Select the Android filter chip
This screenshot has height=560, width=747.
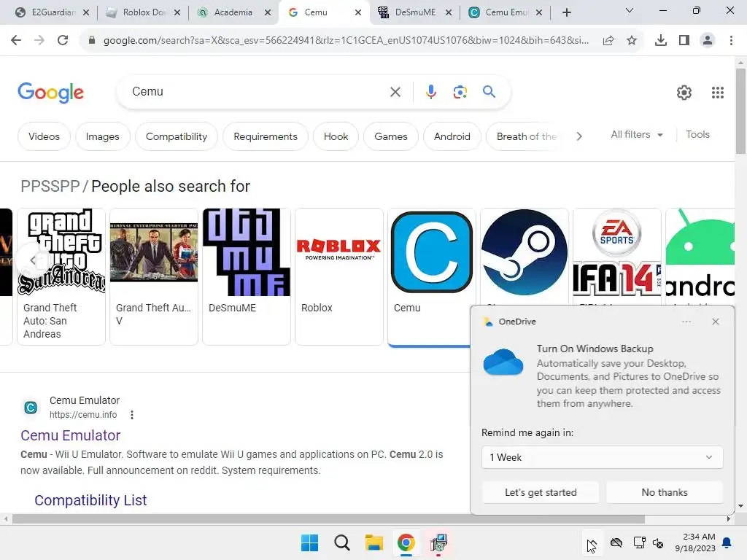452,136
